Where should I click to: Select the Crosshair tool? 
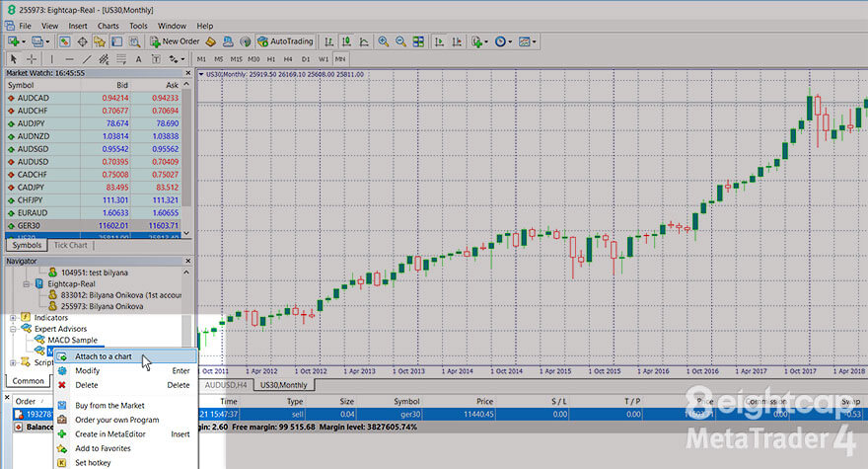32,59
